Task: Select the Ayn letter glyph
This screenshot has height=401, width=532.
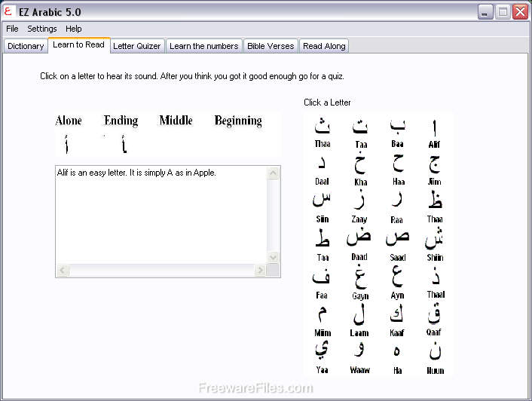Action: (398, 275)
